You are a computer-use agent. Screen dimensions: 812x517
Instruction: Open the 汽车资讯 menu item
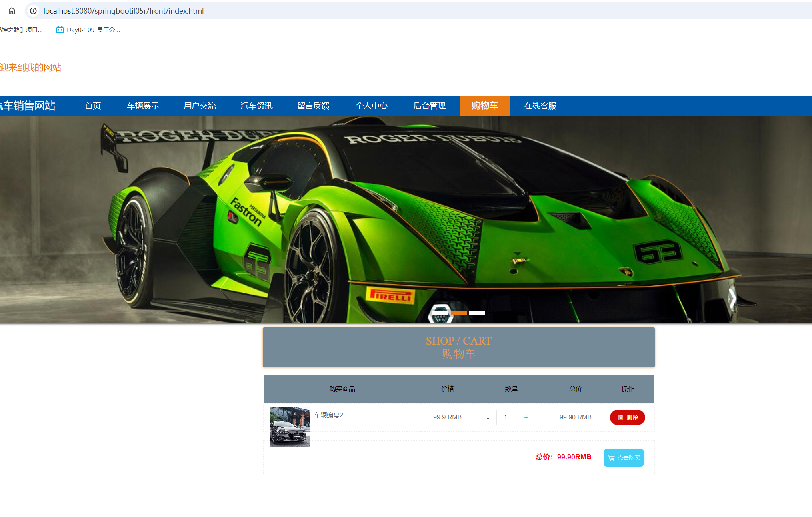[x=256, y=106]
